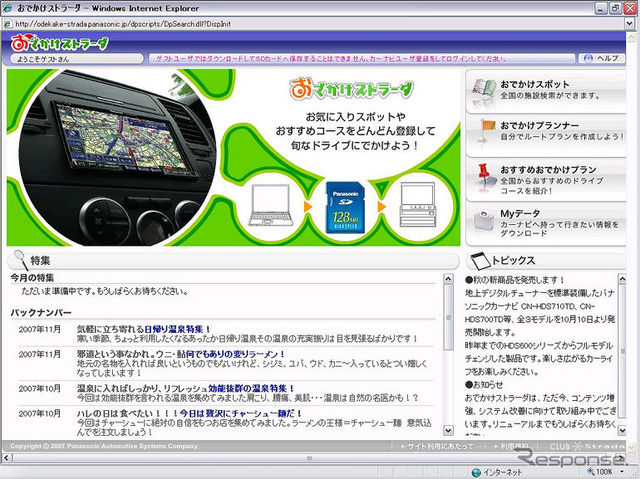Click the laptop illustration in the banner

[x=271, y=205]
